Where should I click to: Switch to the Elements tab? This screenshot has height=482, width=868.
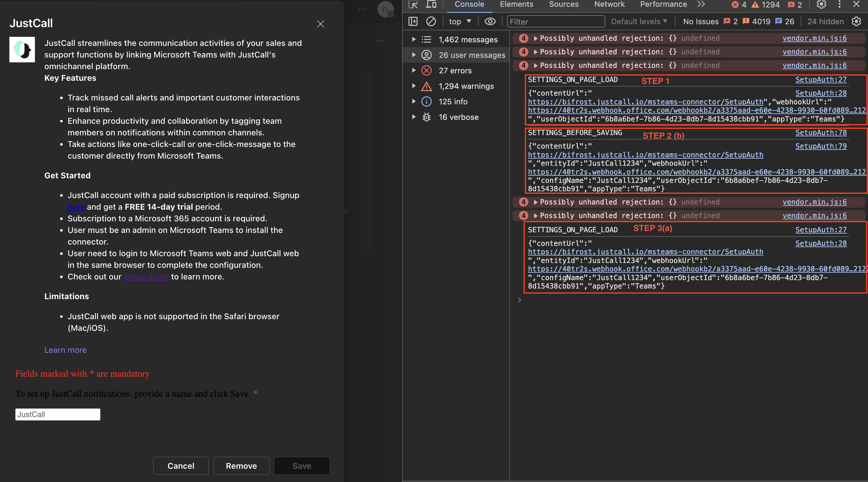pyautogui.click(x=516, y=5)
